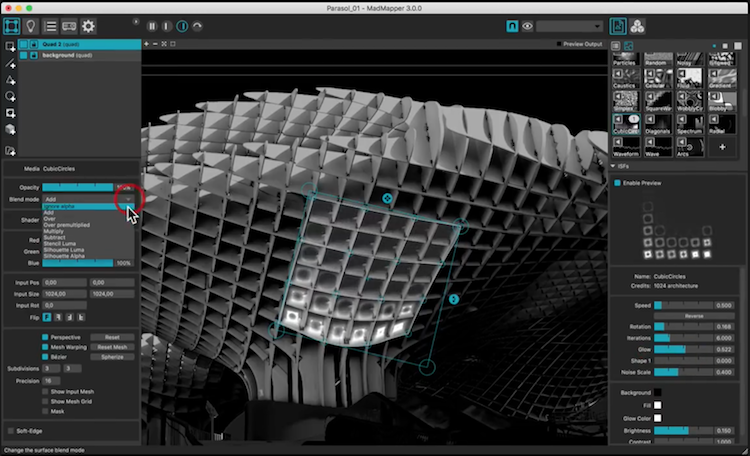Open the scenes list tab
The width and height of the screenshot is (750, 456).
50,26
